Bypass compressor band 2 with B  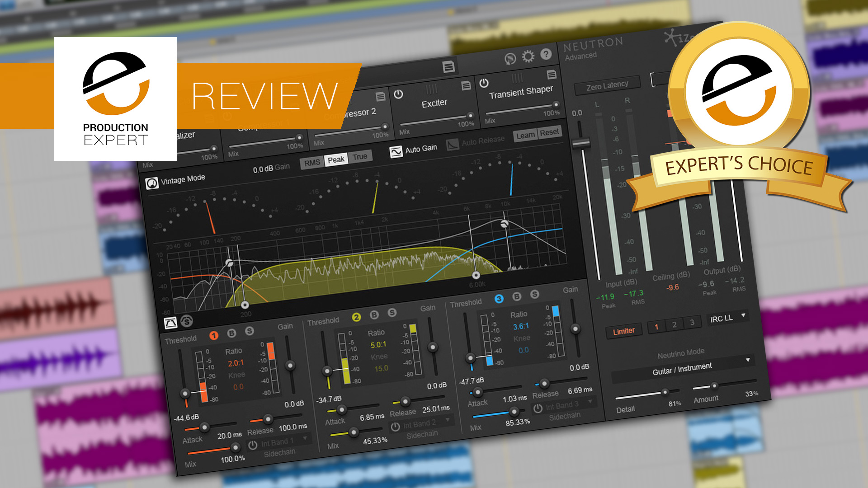pyautogui.click(x=374, y=314)
